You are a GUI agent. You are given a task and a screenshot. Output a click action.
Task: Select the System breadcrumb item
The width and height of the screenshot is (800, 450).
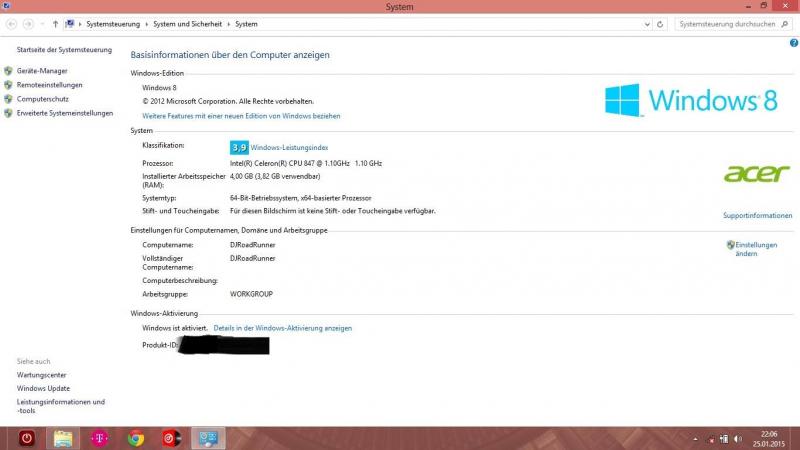pyautogui.click(x=246, y=24)
